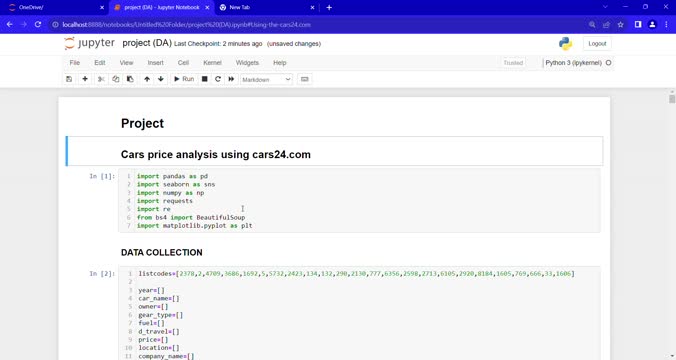676x360 pixels.
Task: Open the Cell menu
Action: (183, 63)
